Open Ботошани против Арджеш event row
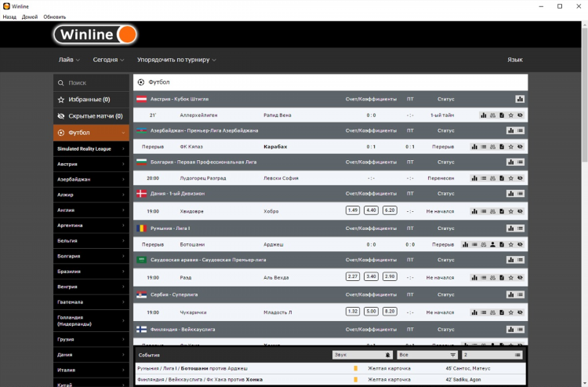Screen dimensions: 588x387 330,368
